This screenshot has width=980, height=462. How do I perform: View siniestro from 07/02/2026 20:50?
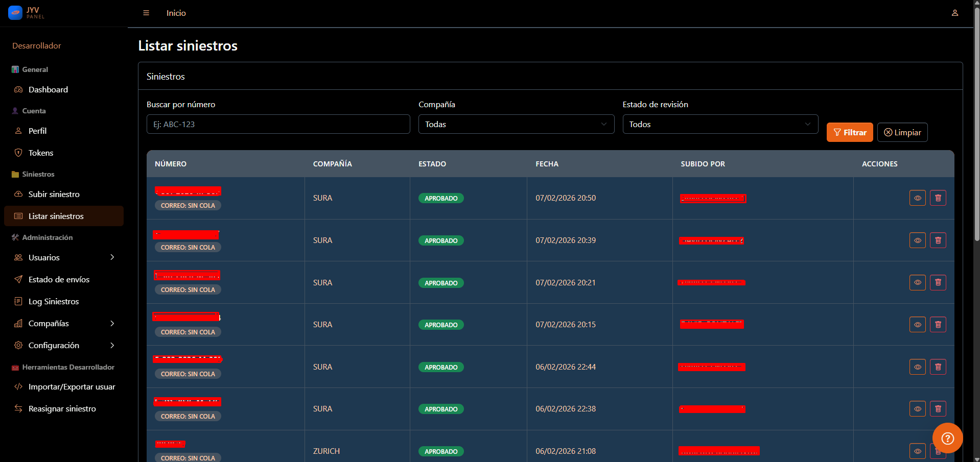[x=917, y=198]
